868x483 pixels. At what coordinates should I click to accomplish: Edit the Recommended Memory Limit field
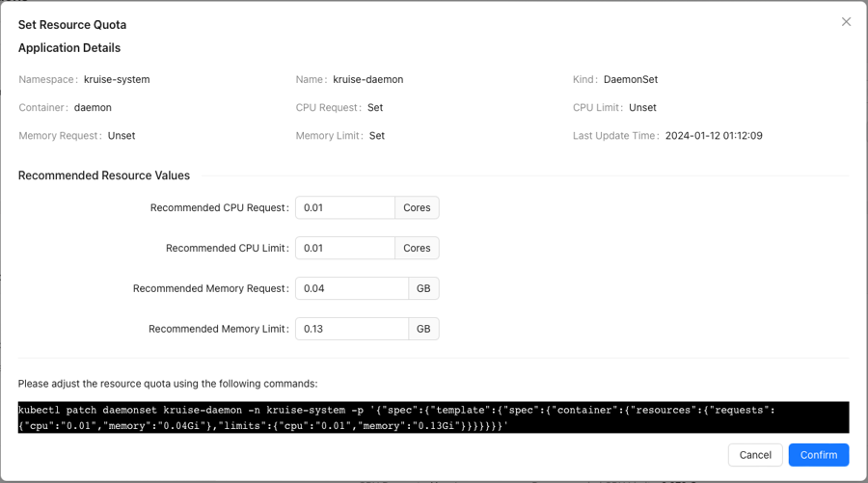pyautogui.click(x=352, y=329)
